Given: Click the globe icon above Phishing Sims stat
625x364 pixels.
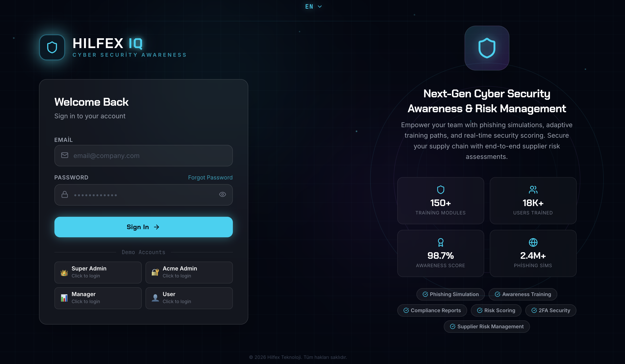Looking at the screenshot, I should coord(533,242).
